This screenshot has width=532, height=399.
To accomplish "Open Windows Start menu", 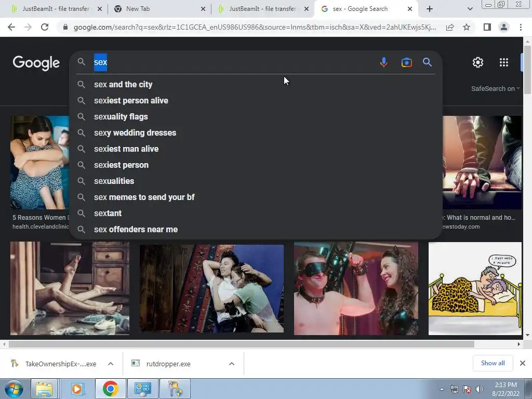I will click(14, 389).
